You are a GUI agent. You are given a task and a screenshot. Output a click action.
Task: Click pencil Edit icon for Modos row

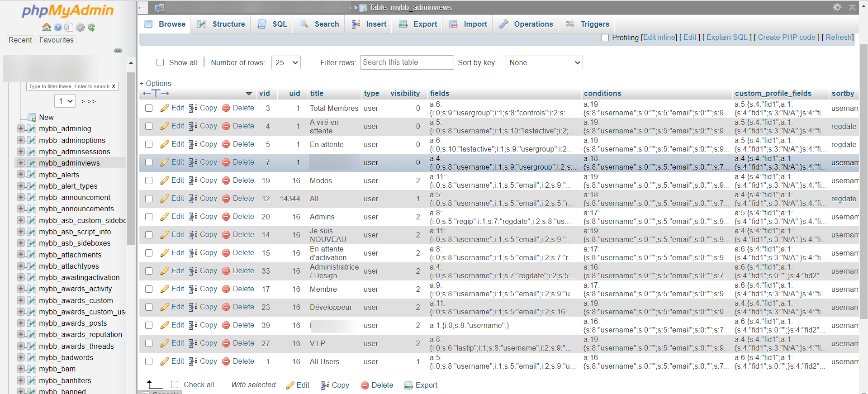(x=165, y=180)
